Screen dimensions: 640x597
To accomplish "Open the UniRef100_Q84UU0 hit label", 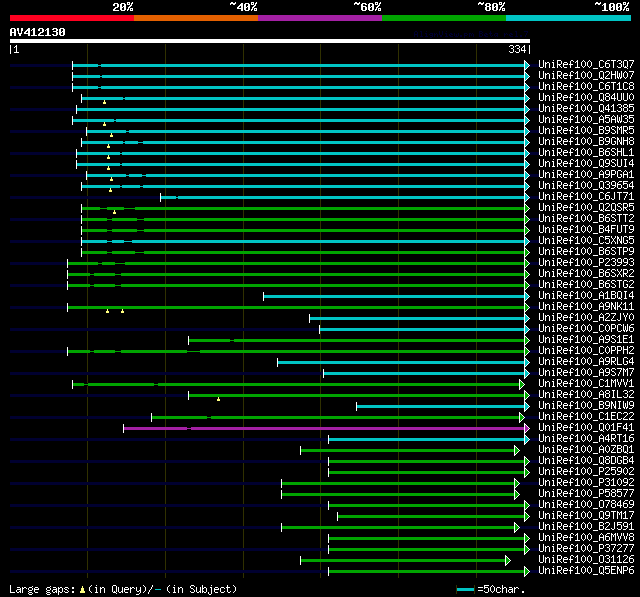I will (586, 98).
